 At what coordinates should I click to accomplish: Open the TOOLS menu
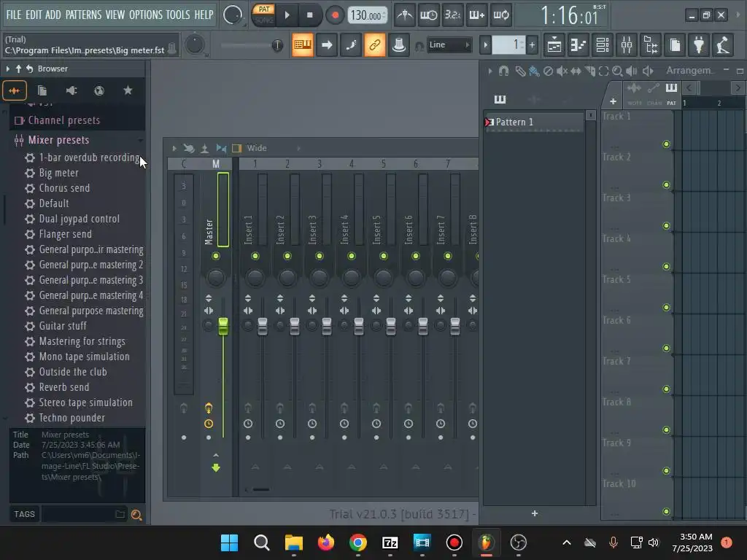(178, 15)
